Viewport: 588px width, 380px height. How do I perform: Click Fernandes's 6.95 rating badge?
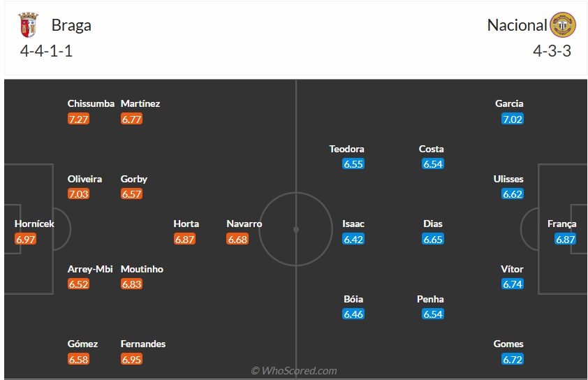coord(131,360)
